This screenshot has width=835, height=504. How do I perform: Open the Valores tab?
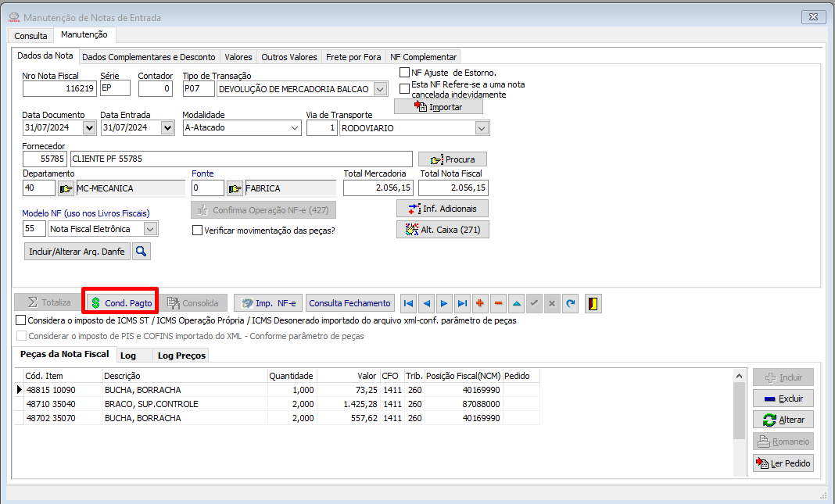point(238,57)
